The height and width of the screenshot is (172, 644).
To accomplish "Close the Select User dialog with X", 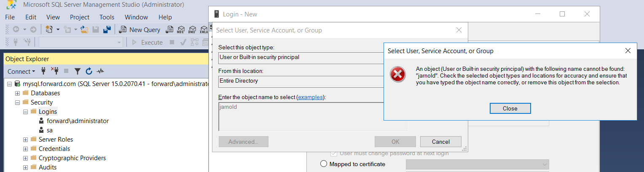I will pos(459,30).
